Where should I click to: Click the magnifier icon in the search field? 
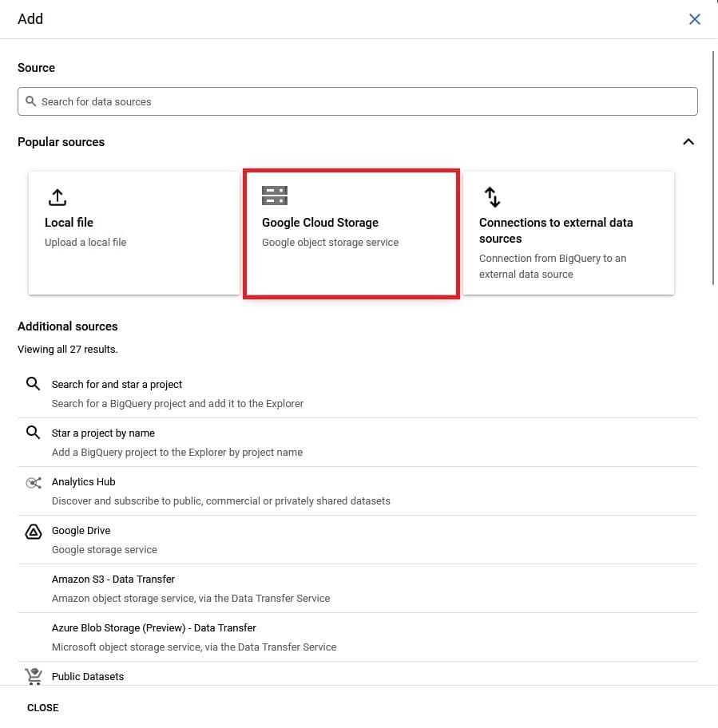(x=31, y=101)
